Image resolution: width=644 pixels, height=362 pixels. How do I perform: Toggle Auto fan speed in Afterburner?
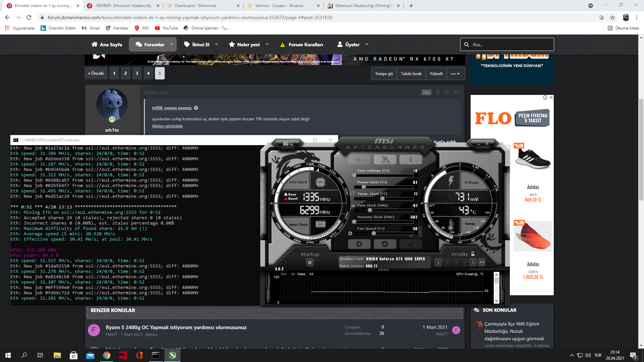(417, 236)
